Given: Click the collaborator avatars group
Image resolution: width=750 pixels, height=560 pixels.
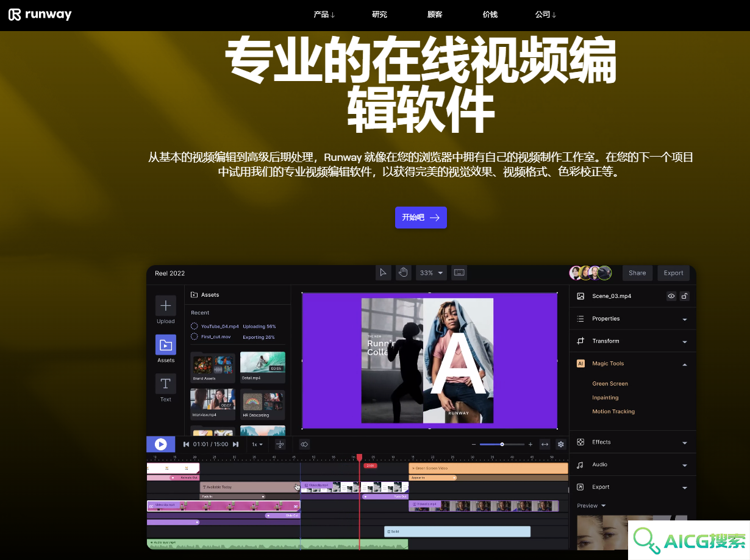Looking at the screenshot, I should pyautogui.click(x=590, y=273).
